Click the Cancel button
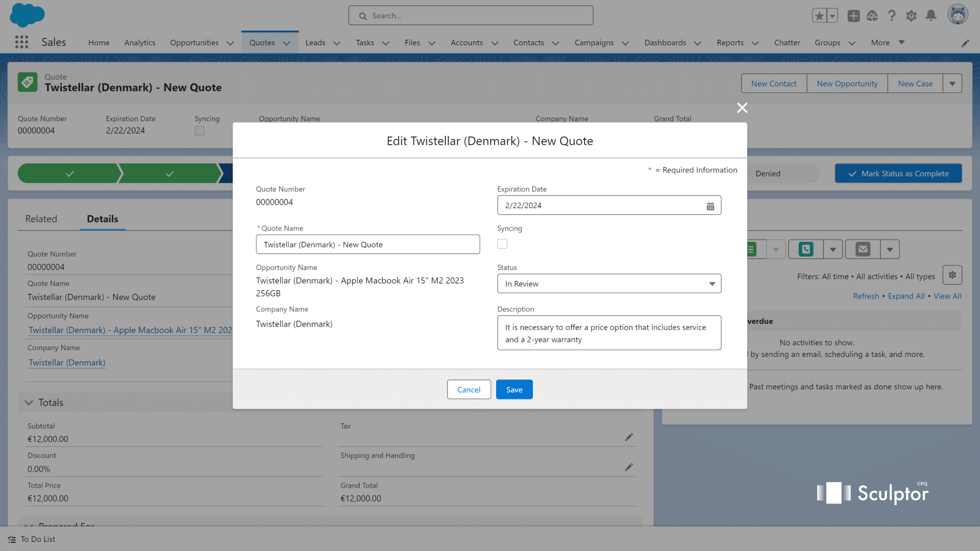Image resolution: width=980 pixels, height=551 pixels. [469, 390]
